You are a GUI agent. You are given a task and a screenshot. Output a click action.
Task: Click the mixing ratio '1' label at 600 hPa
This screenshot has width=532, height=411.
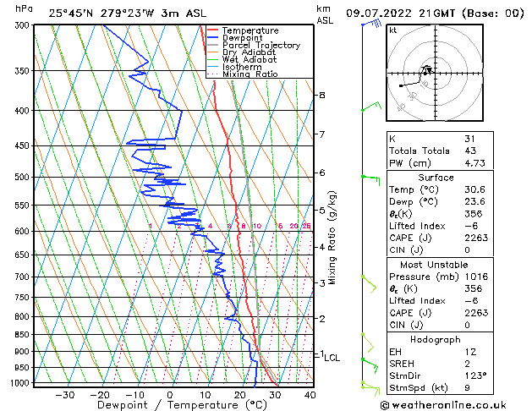[150, 226]
